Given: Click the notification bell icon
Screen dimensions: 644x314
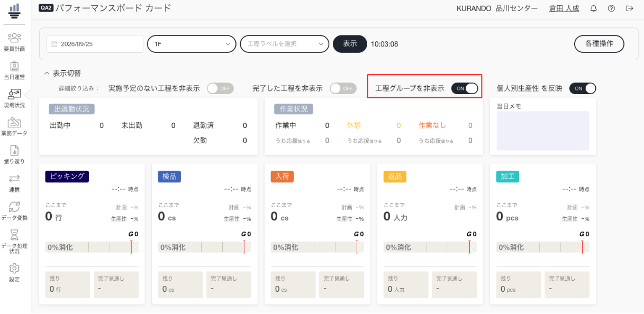Looking at the screenshot, I should tap(593, 8).
